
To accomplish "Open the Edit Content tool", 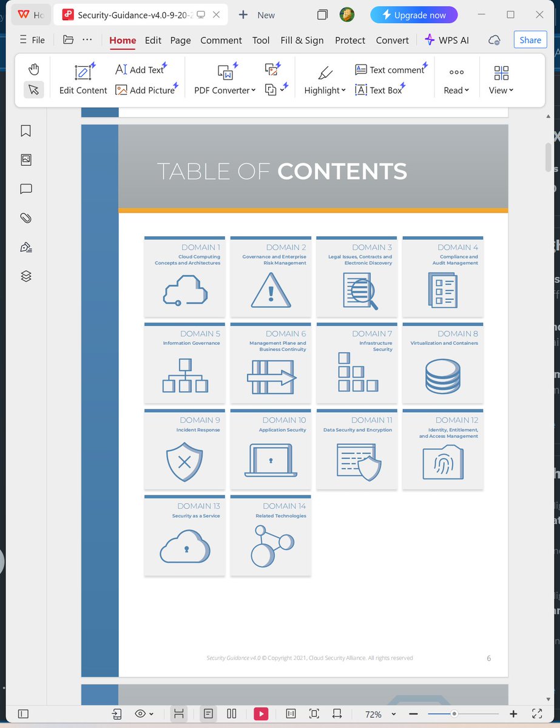I will click(x=83, y=80).
